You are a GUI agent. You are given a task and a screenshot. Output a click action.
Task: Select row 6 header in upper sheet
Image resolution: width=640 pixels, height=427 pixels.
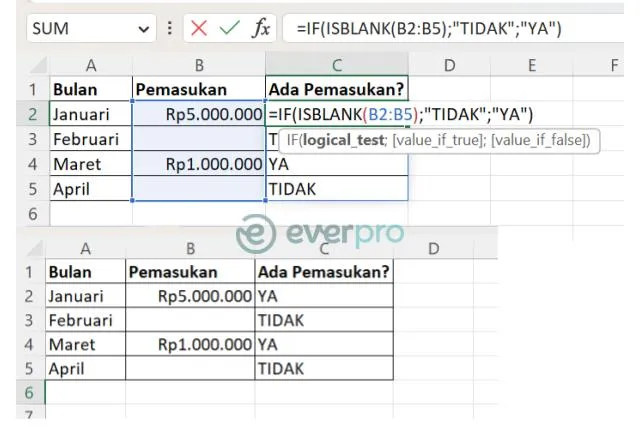pos(33,214)
